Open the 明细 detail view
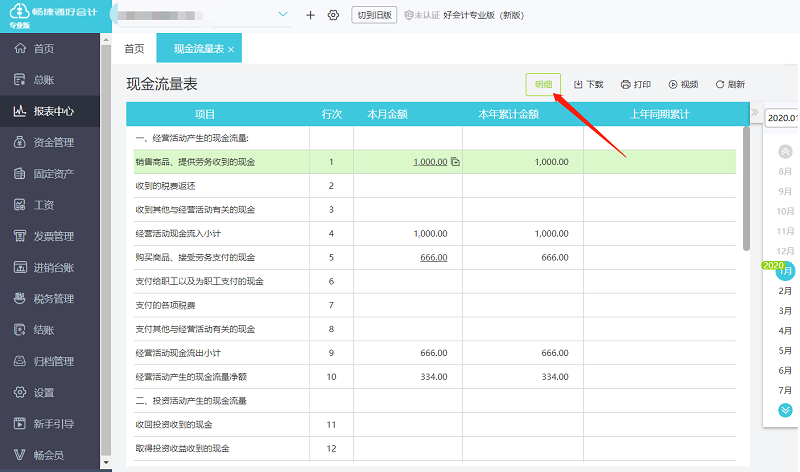 tap(543, 85)
